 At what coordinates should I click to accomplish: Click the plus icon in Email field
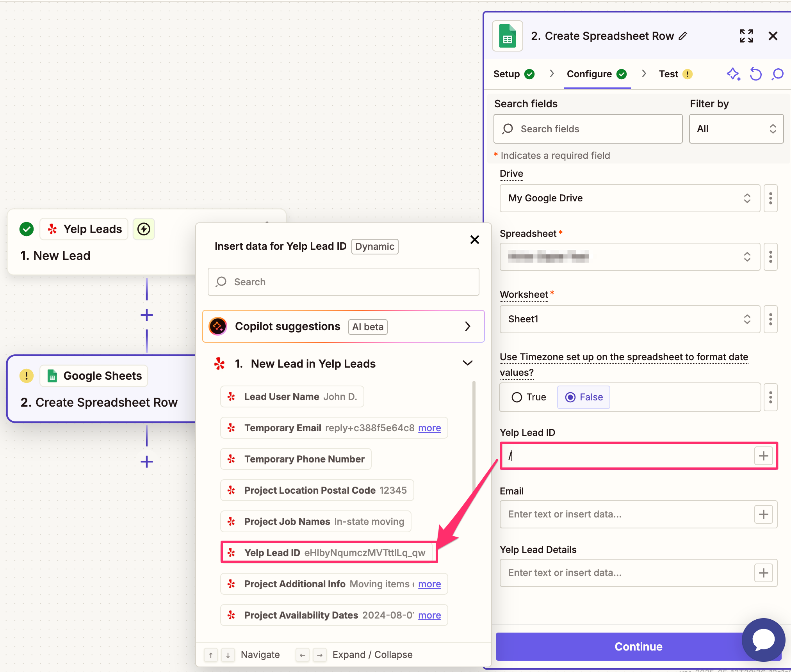763,514
